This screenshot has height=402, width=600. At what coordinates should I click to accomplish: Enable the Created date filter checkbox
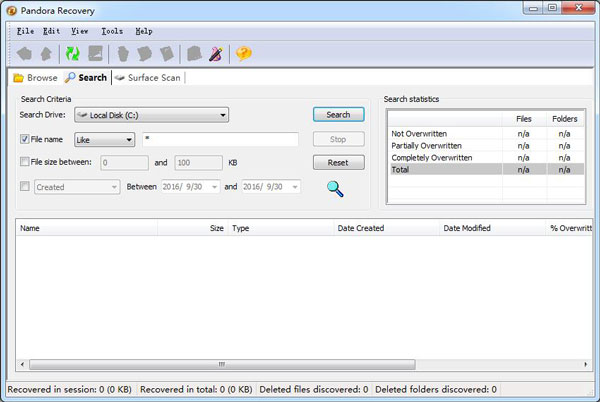(x=24, y=186)
